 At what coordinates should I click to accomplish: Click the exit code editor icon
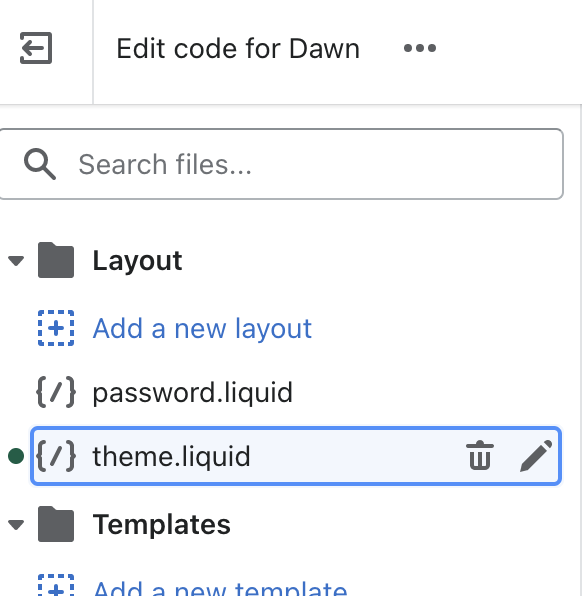click(x=36, y=48)
